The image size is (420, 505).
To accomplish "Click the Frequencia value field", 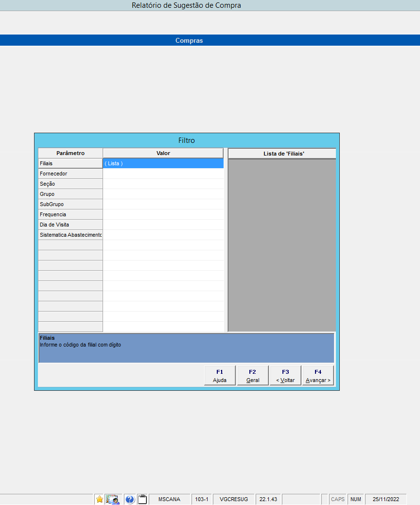I will coord(163,214).
